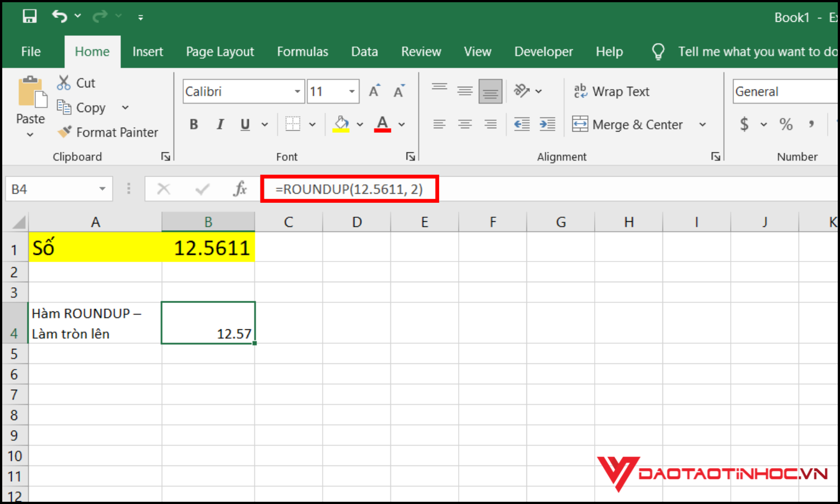Screen dimensions: 840x504
Task: Open the Page Layout tab
Action: (x=220, y=52)
